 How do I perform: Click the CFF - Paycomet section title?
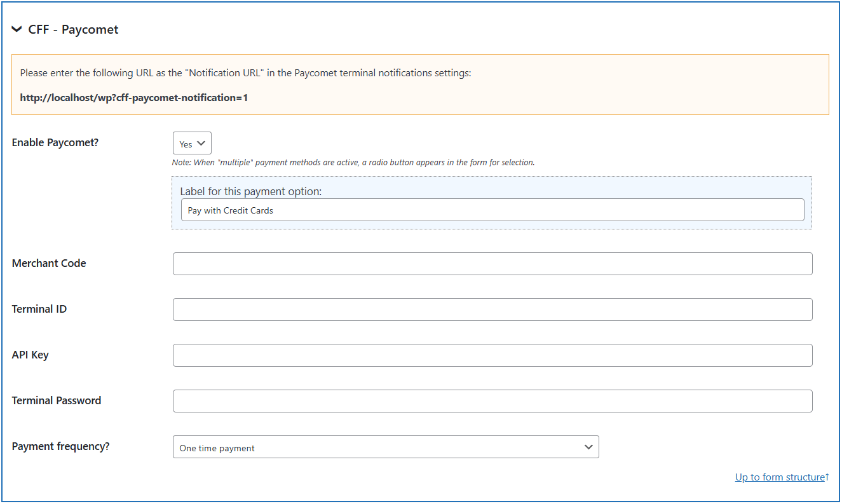73,30
